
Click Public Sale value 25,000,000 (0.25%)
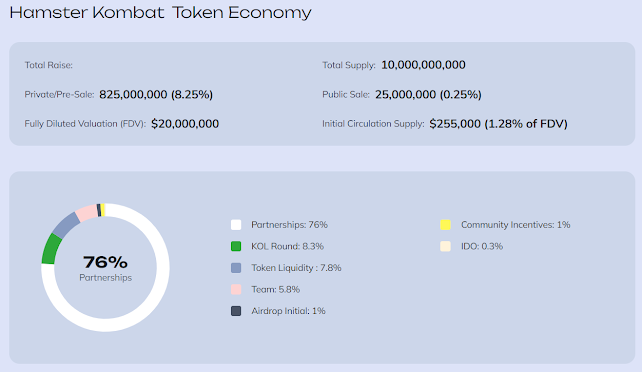(x=428, y=95)
